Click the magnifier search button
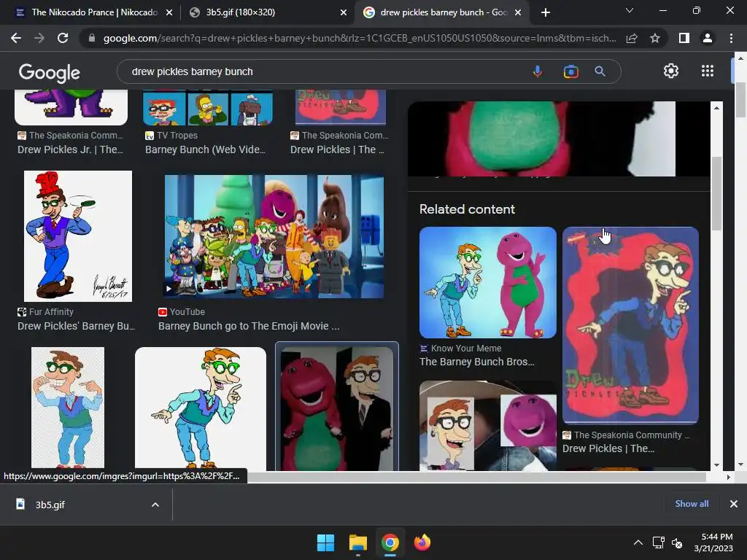 point(600,71)
